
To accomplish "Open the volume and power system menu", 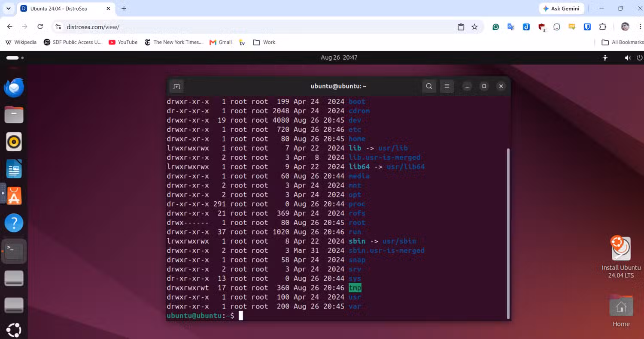I will click(x=634, y=58).
